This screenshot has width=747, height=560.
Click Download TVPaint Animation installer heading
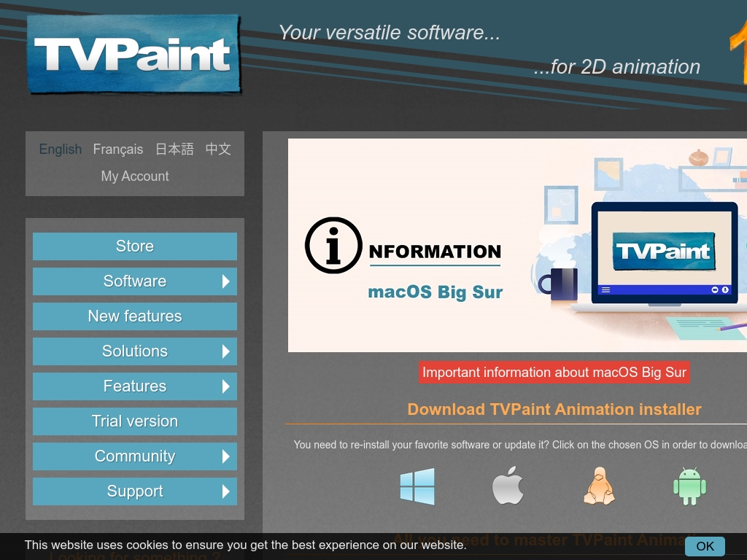point(554,410)
